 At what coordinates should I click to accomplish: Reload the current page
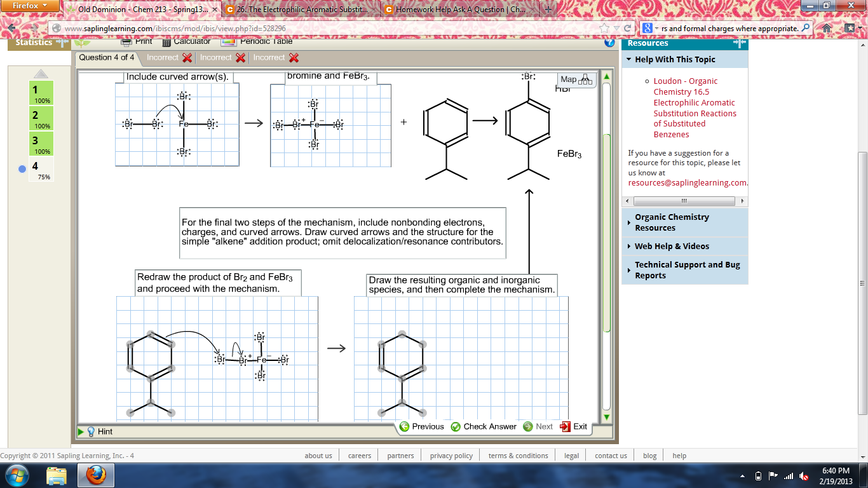tap(627, 29)
